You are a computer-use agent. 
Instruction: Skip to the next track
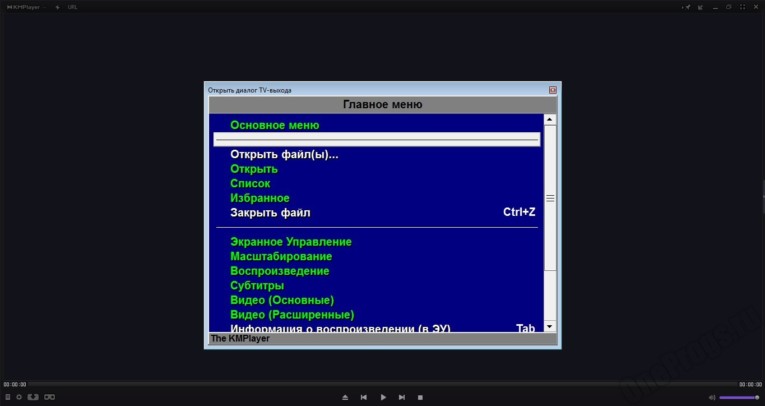pyautogui.click(x=402, y=398)
